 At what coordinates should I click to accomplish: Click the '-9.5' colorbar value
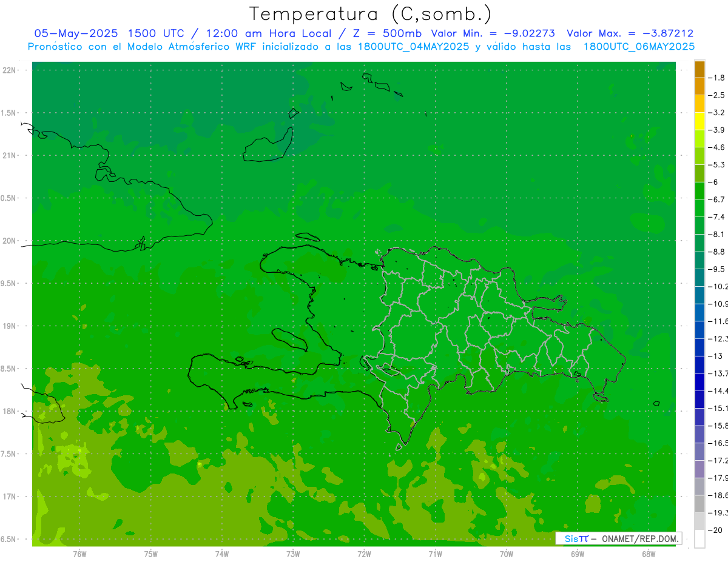[716, 269]
